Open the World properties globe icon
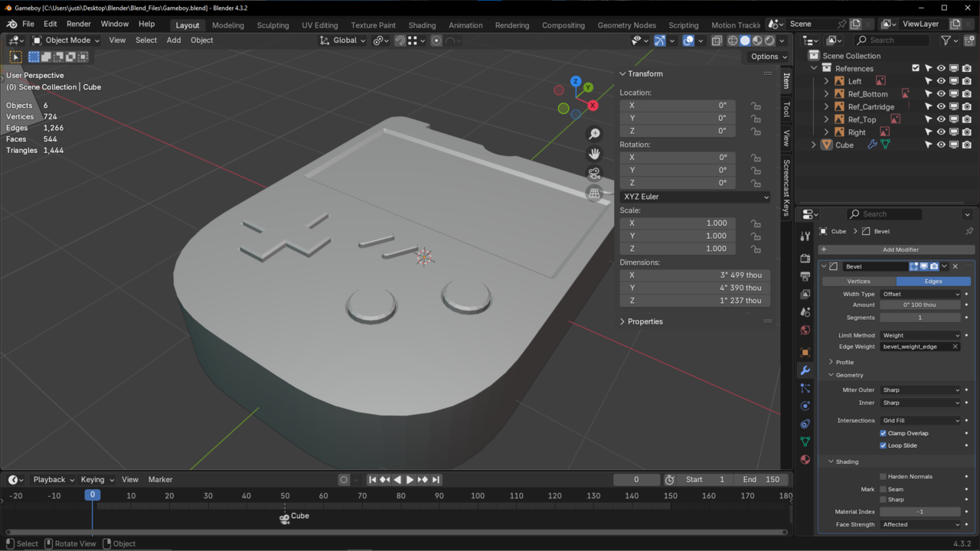980x551 pixels. 805,330
